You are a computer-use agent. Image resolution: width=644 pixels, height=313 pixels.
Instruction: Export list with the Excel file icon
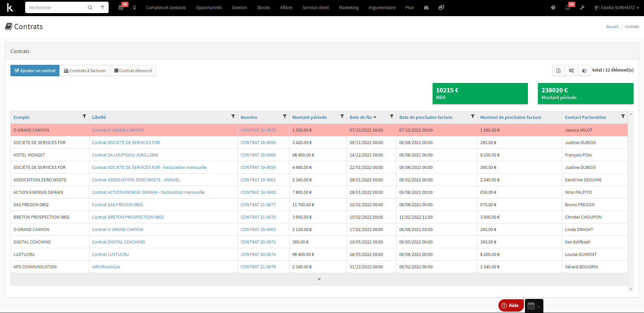pos(558,71)
